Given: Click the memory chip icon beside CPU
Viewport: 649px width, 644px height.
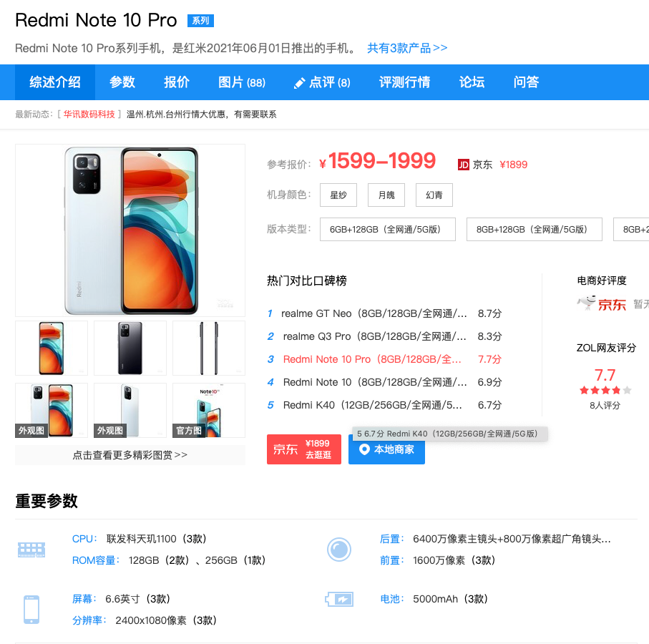Looking at the screenshot, I should pos(31,550).
